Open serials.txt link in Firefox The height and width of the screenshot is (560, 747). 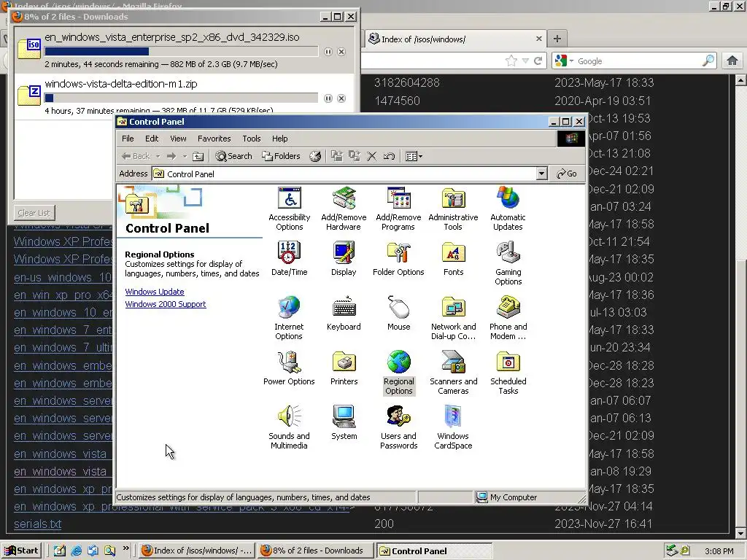point(38,524)
